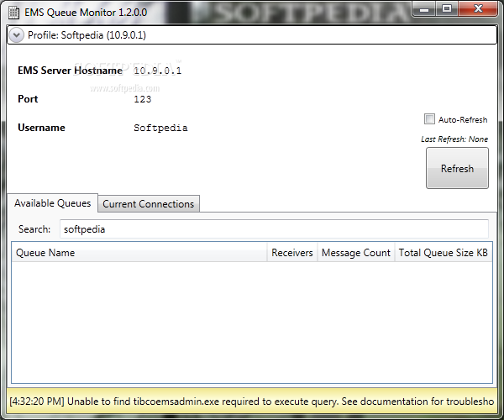Viewport: 504px width, 420px height.
Task: Sort by the Message Count column header
Action: 356,253
